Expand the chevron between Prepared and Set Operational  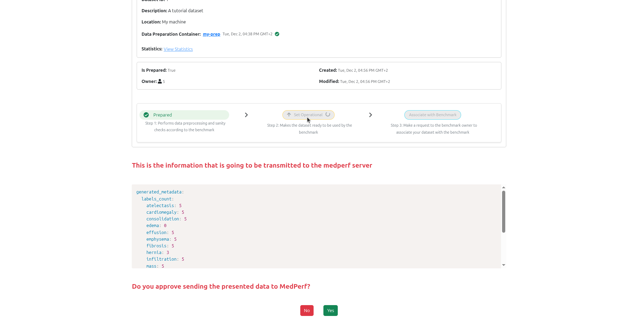[x=246, y=115]
